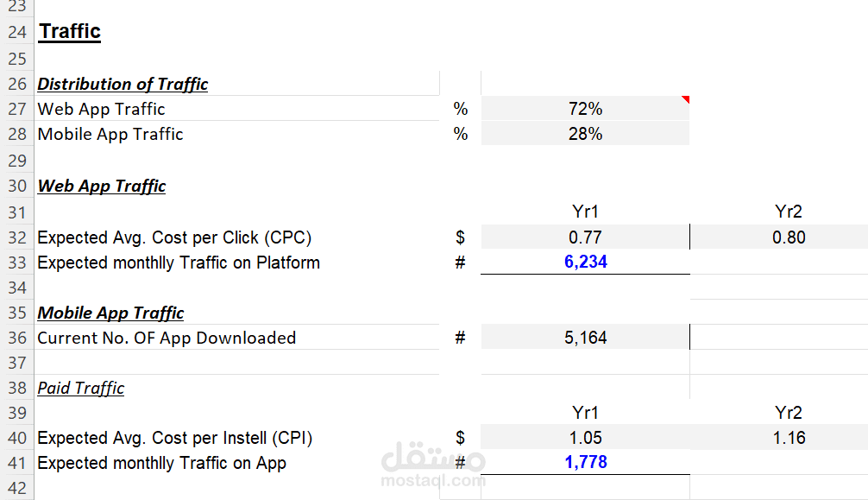
Task: Click the Yr2 header above CPI values
Action: 789,413
